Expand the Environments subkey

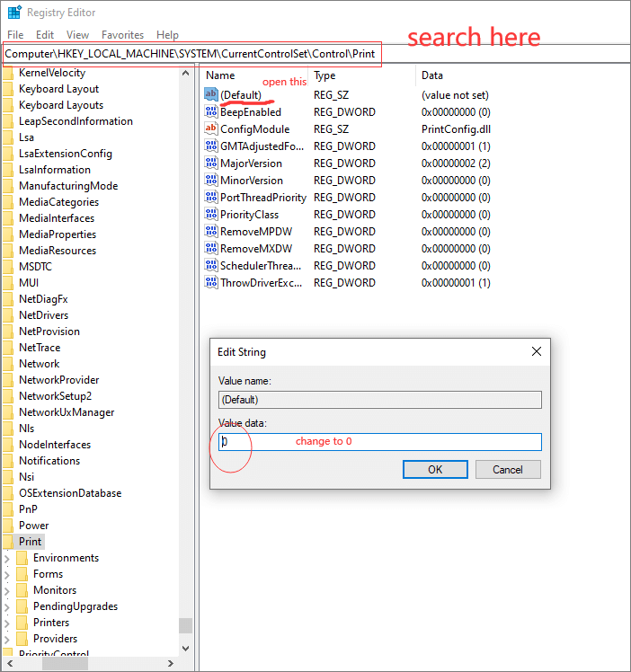coord(7,558)
